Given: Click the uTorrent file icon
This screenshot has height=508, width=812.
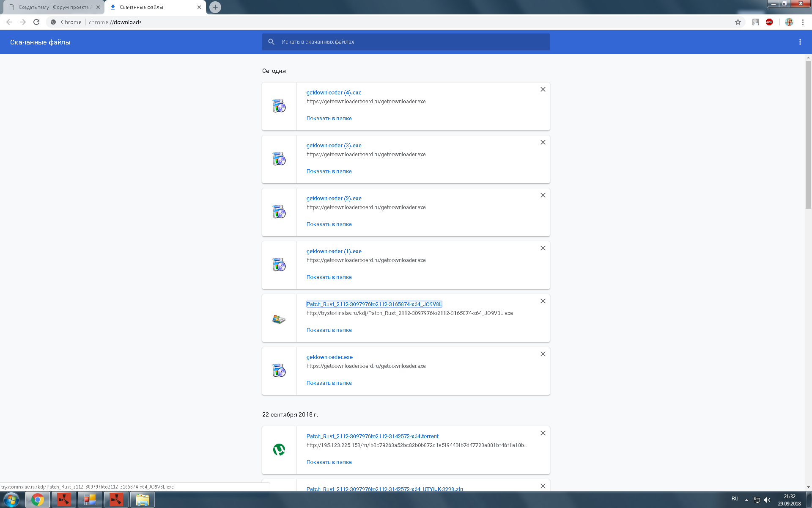Looking at the screenshot, I should point(279,450).
